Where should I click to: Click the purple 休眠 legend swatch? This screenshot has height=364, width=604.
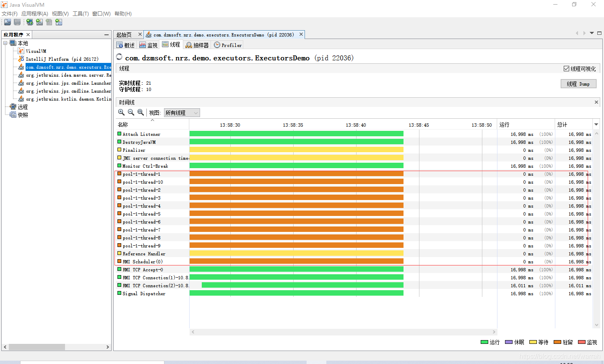pyautogui.click(x=509, y=342)
